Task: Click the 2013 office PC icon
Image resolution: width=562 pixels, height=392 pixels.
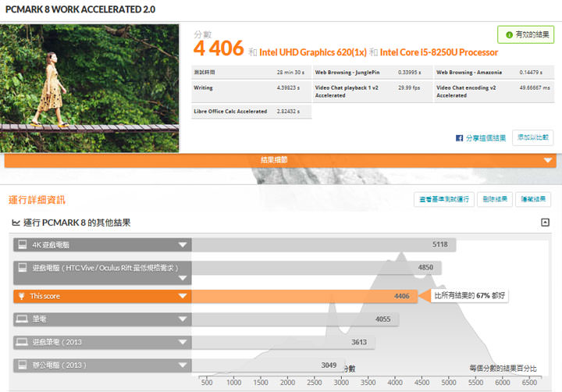Action: (x=21, y=365)
